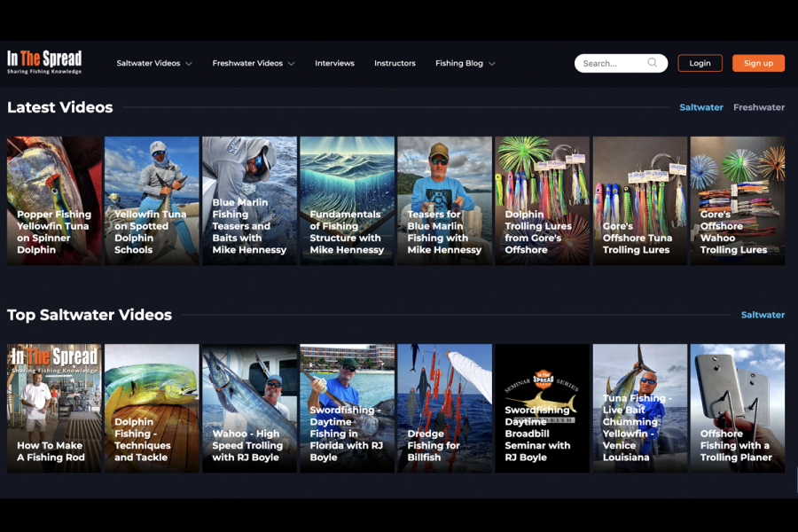Open Dolphin Trolling Lures from Gore's Offshore
Image resolution: width=798 pixels, height=532 pixels.
(x=542, y=199)
